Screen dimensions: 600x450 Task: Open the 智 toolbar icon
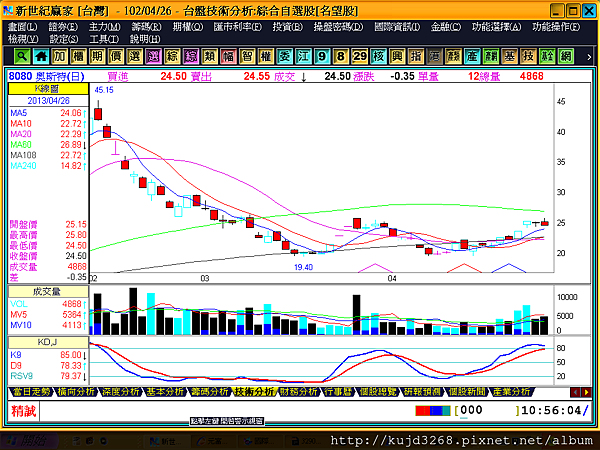247,57
